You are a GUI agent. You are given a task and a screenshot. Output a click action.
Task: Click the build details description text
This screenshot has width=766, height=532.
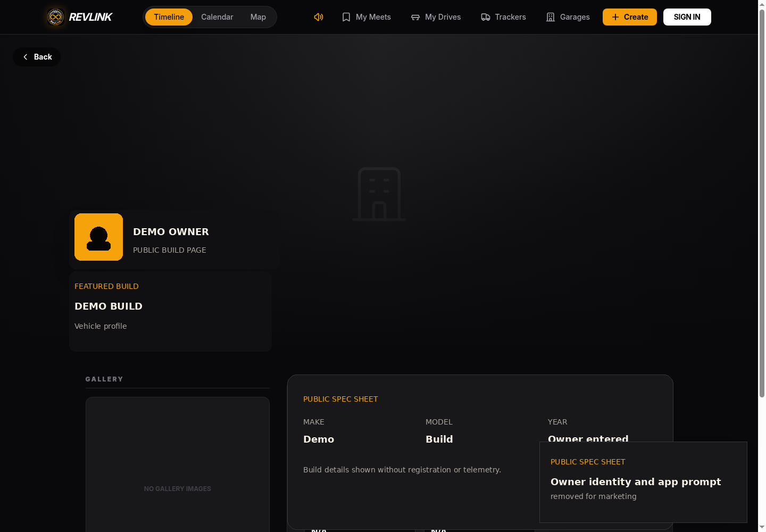click(x=402, y=470)
